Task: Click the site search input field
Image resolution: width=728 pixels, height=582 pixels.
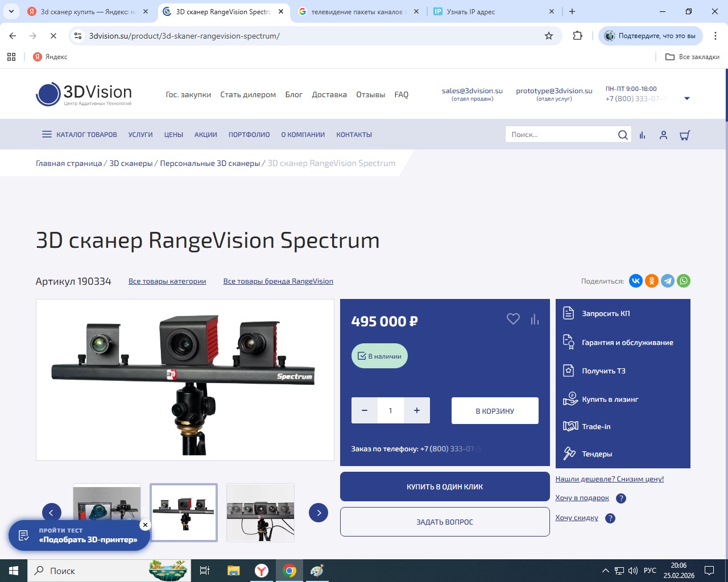Action: [x=561, y=135]
